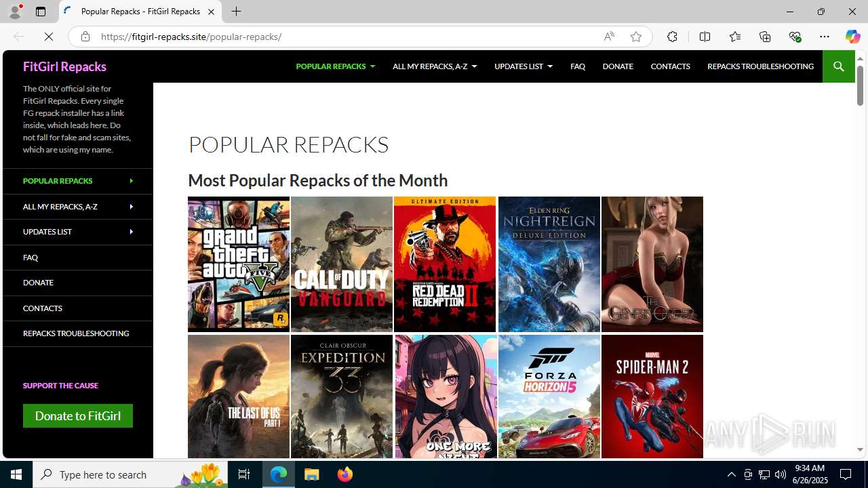View site information lock icon in address bar

pyautogui.click(x=85, y=37)
